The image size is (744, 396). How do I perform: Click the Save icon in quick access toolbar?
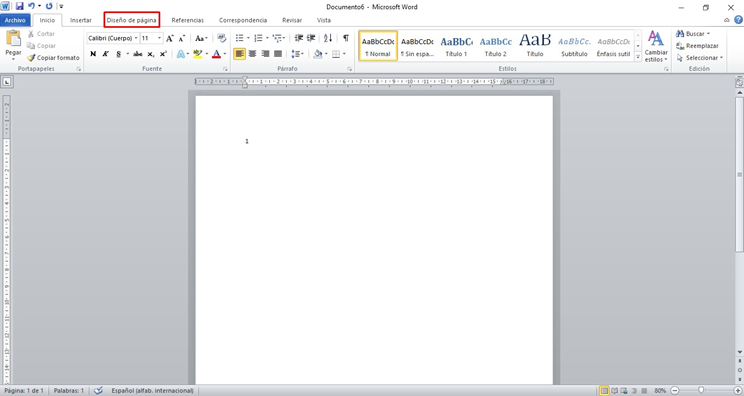(x=19, y=6)
